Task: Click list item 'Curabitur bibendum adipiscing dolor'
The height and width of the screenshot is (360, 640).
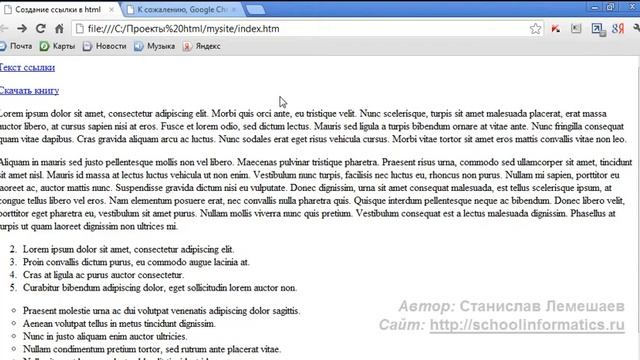Action: [x=160, y=288]
